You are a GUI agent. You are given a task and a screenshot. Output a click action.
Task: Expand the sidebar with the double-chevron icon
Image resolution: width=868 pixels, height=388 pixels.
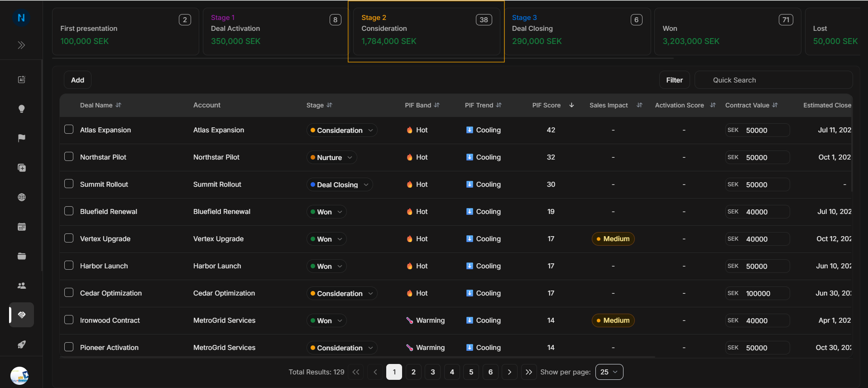click(21, 45)
